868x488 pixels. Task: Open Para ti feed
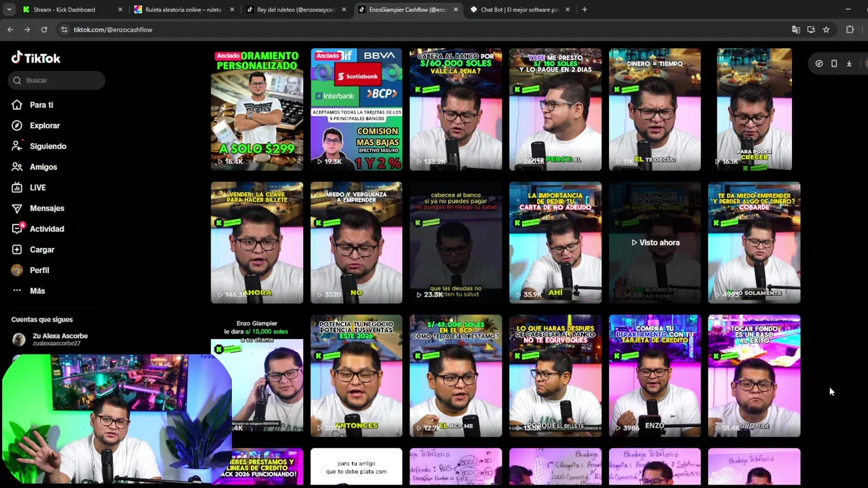41,105
